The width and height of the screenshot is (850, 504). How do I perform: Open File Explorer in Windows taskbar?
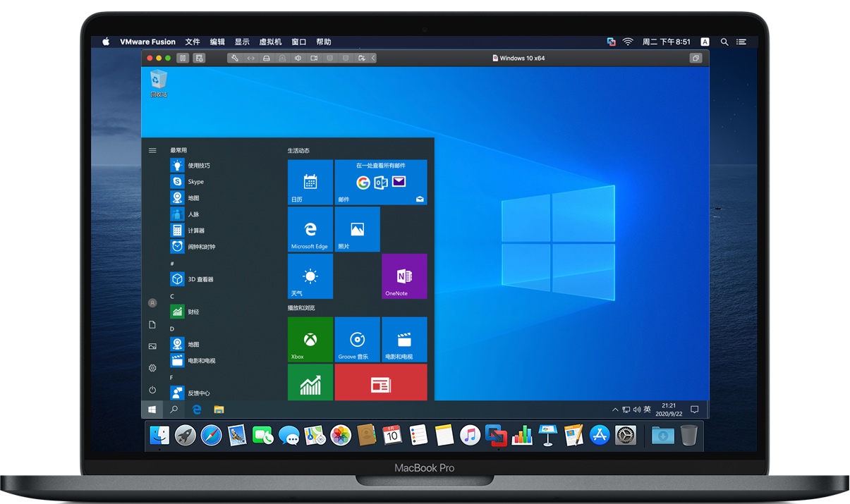coord(219,409)
